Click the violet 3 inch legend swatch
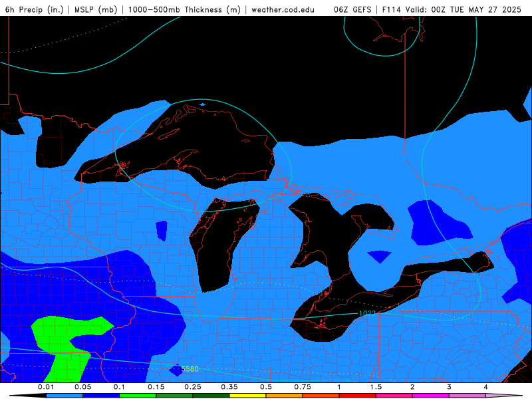The width and height of the screenshot is (532, 399). coord(467,396)
